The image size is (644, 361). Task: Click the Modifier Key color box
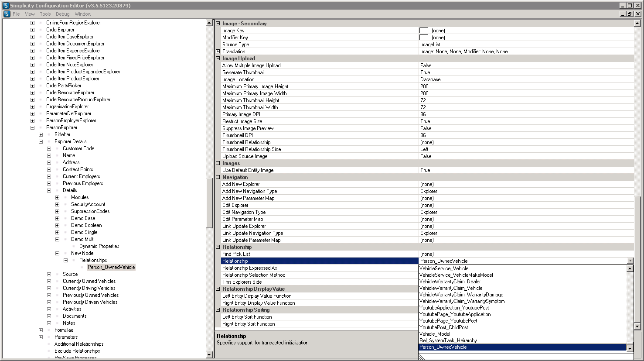(x=424, y=38)
